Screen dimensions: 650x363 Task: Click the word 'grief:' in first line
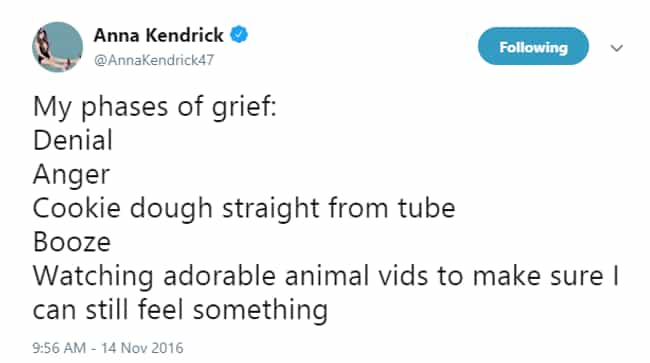click(244, 107)
